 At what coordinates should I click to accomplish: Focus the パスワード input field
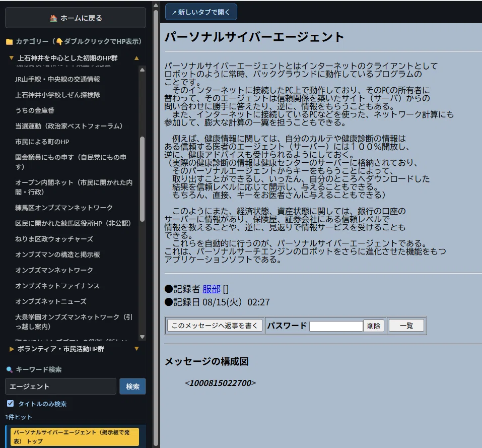(x=336, y=326)
